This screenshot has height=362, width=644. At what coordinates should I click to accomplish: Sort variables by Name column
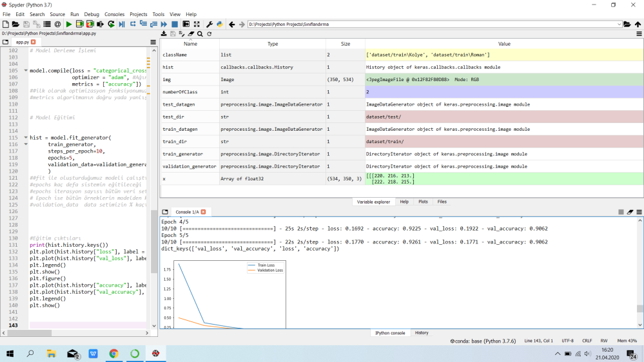[190, 44]
